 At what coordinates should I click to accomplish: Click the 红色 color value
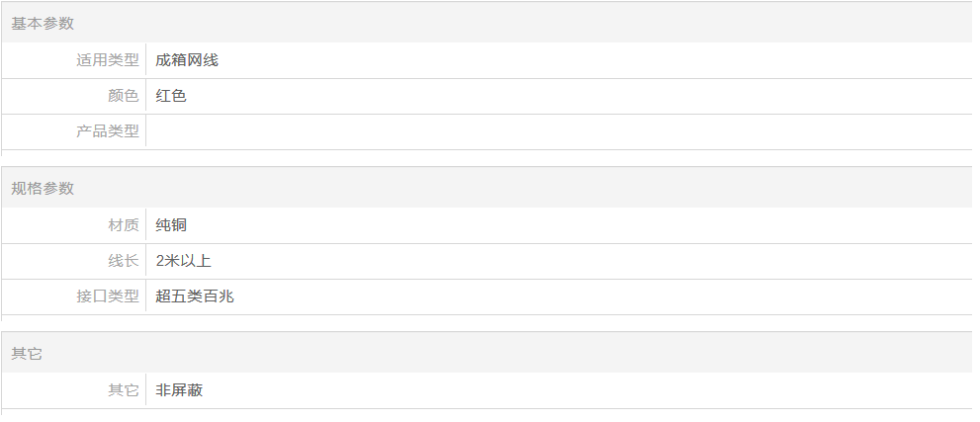(x=171, y=96)
